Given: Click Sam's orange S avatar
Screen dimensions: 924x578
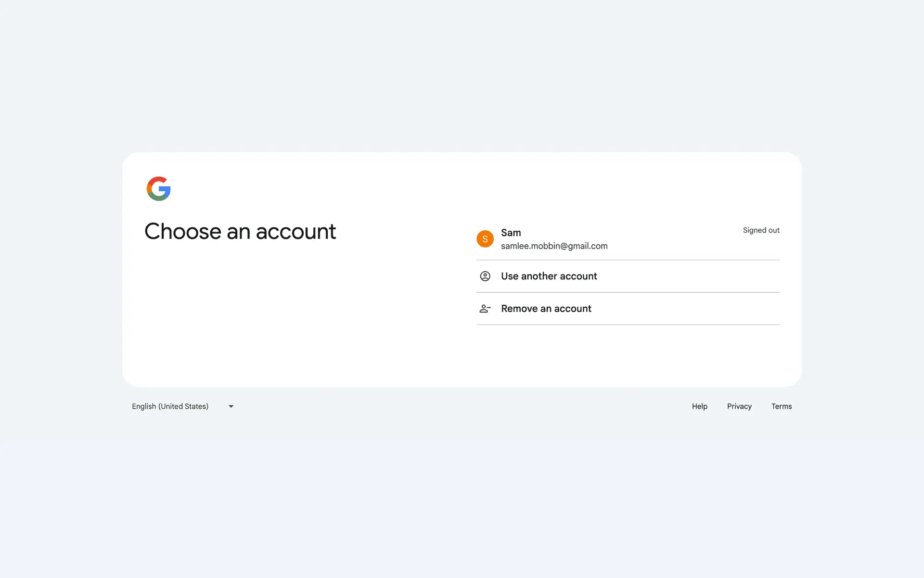Looking at the screenshot, I should tap(485, 239).
